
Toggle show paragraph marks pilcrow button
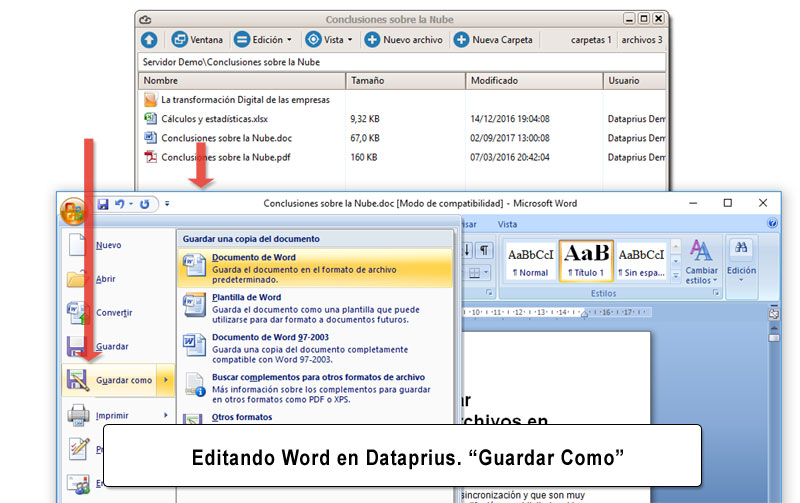coord(484,250)
